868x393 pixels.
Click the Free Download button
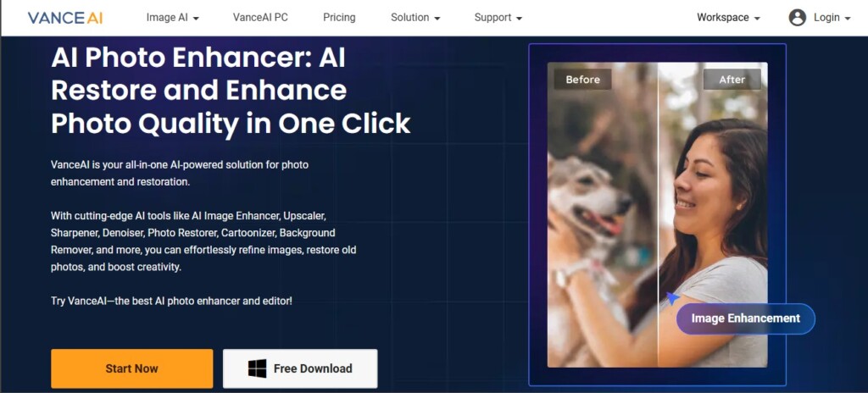[x=300, y=368]
